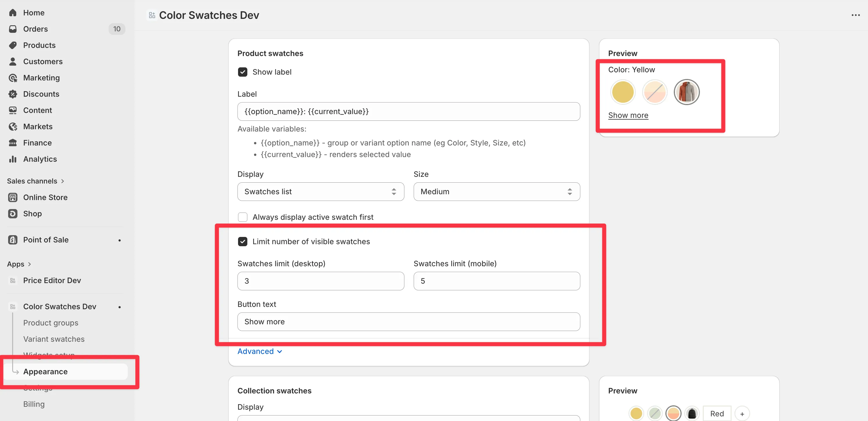Open Variant swatches under Color Swatches Dev
This screenshot has width=868, height=421.
click(54, 339)
